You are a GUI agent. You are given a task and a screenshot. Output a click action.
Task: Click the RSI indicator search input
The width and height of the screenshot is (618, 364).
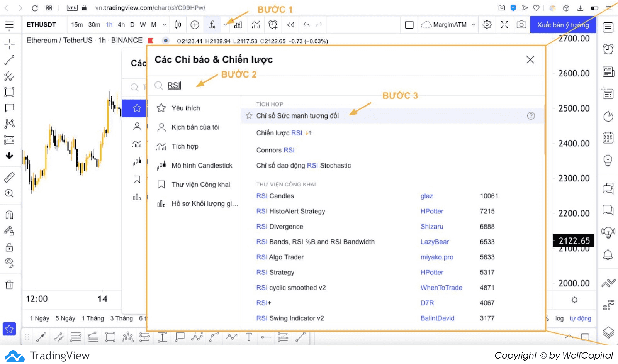346,86
